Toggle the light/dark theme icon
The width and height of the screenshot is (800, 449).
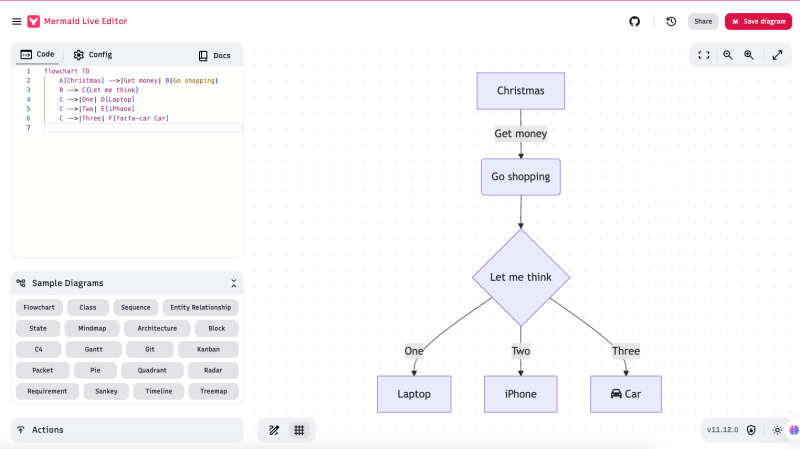pyautogui.click(x=777, y=430)
